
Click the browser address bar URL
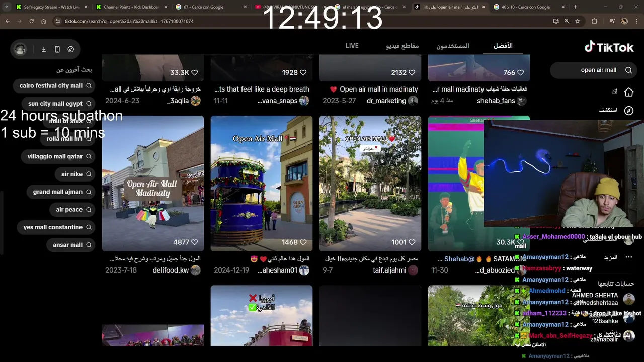(129, 21)
